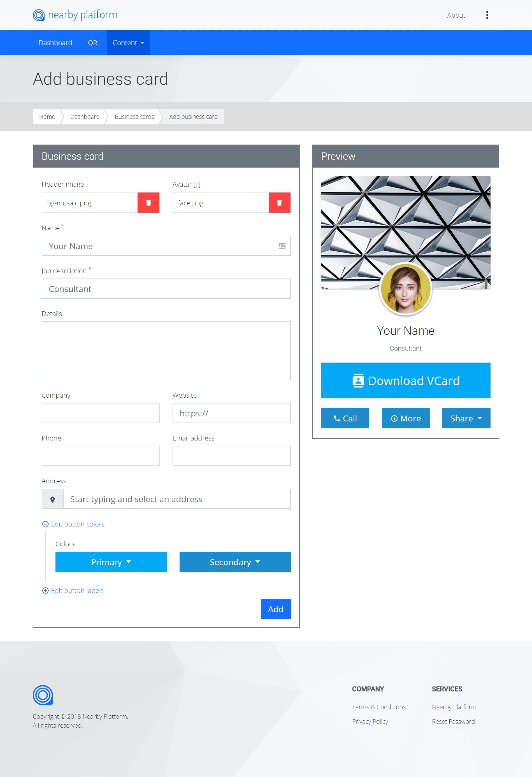Click the Add button to save card
Image resolution: width=532 pixels, height=777 pixels.
click(x=276, y=609)
